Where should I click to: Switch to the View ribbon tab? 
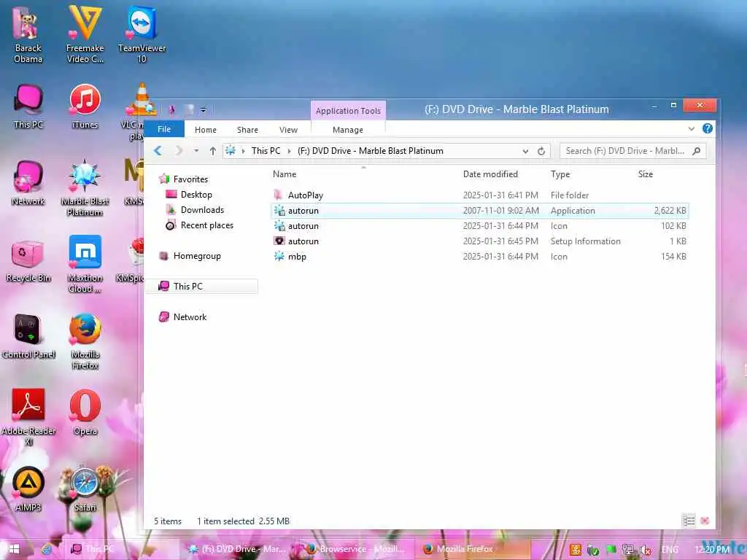tap(288, 130)
